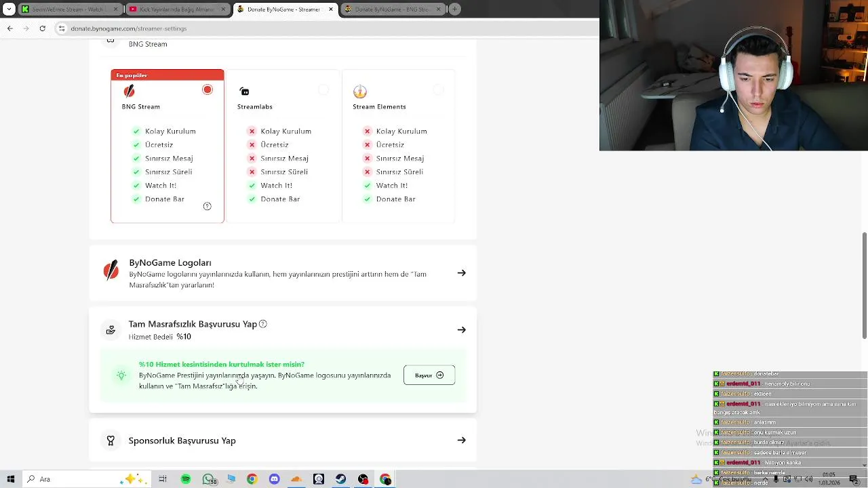
Task: Close the SevimVeEmre Stream tab
Action: [x=115, y=9]
